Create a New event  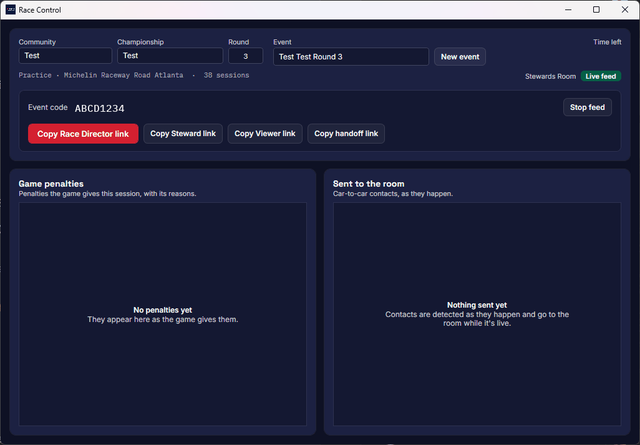(460, 57)
